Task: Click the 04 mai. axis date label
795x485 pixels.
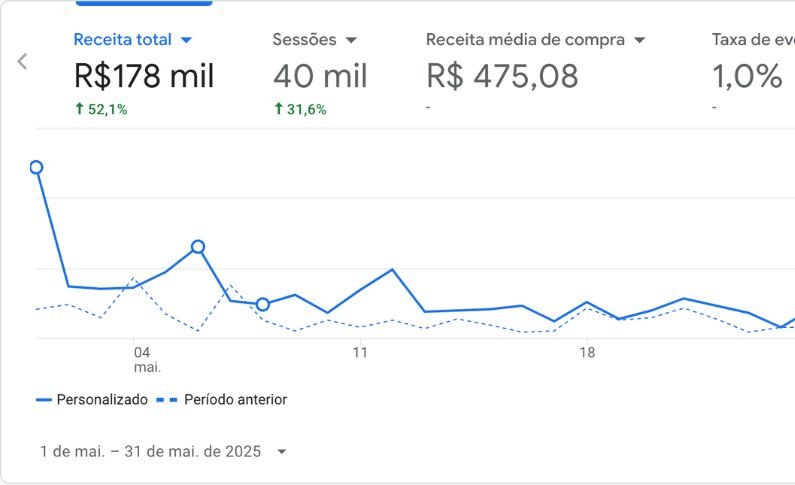Action: point(141,359)
